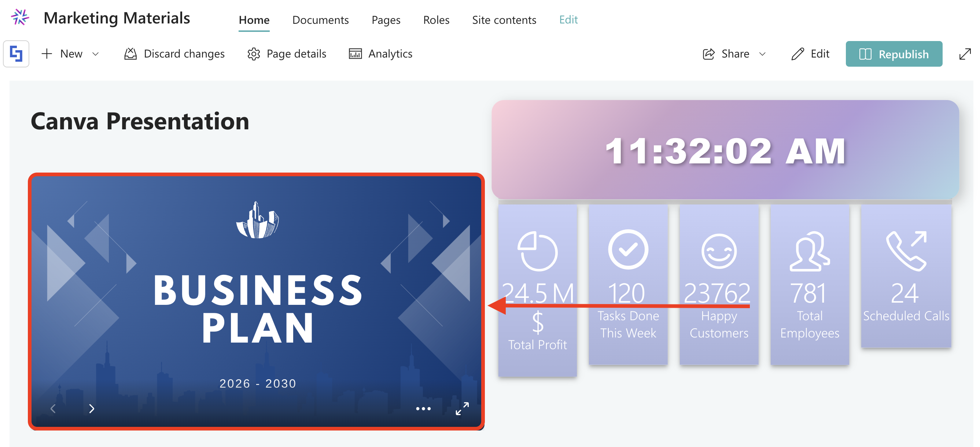Click Tasks Done checkmark icon
980x447 pixels.
coord(628,250)
